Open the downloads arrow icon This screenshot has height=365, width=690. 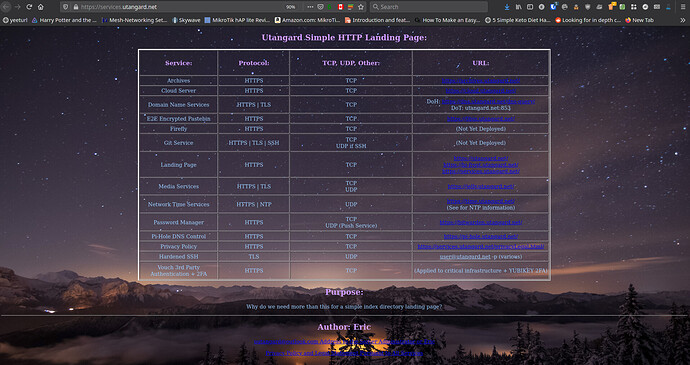click(x=507, y=7)
